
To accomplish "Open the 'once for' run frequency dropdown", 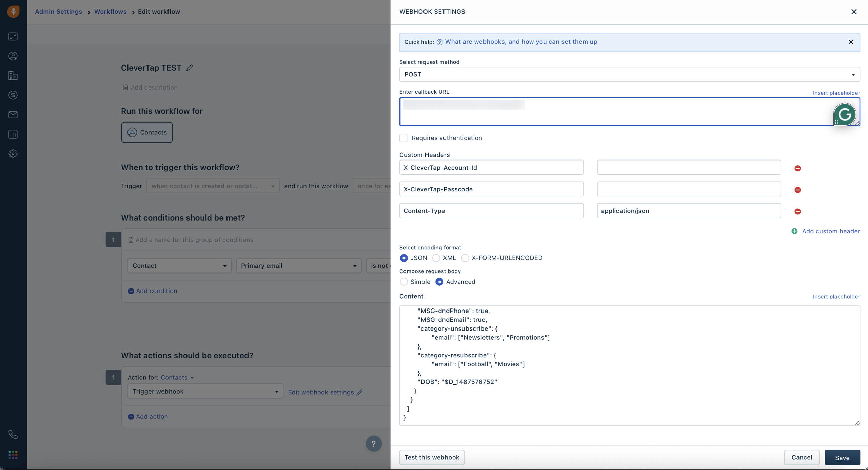I will (372, 186).
